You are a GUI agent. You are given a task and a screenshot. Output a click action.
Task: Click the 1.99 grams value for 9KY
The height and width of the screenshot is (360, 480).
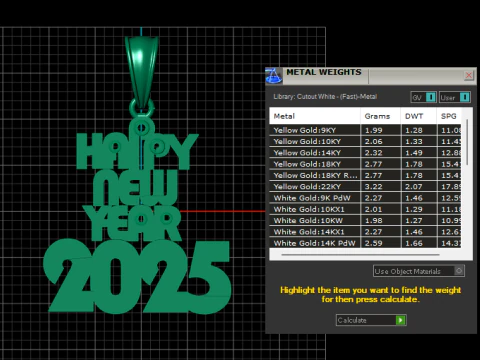(x=373, y=130)
